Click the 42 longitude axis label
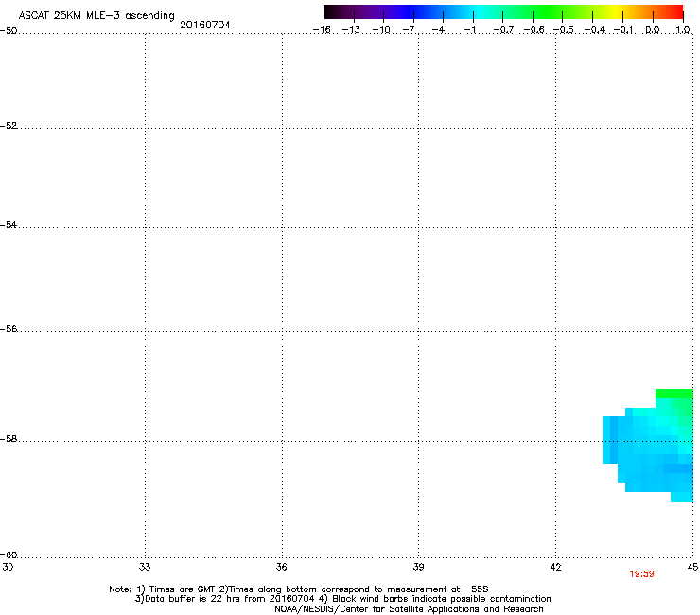 coord(555,567)
